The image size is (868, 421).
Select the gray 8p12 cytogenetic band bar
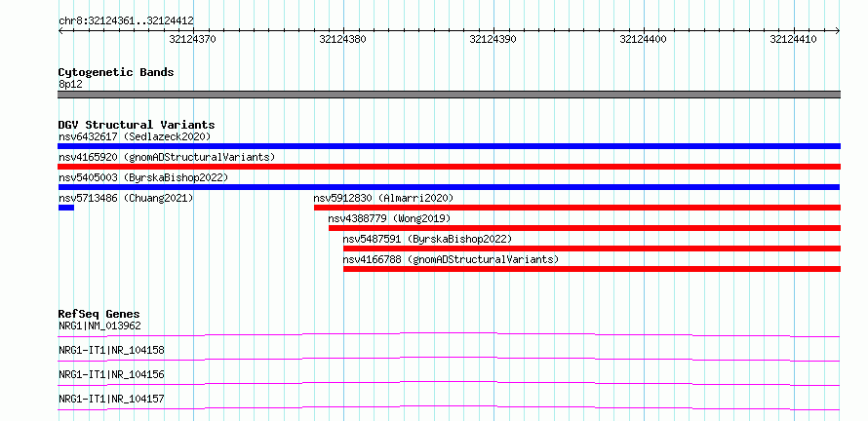pos(449,95)
